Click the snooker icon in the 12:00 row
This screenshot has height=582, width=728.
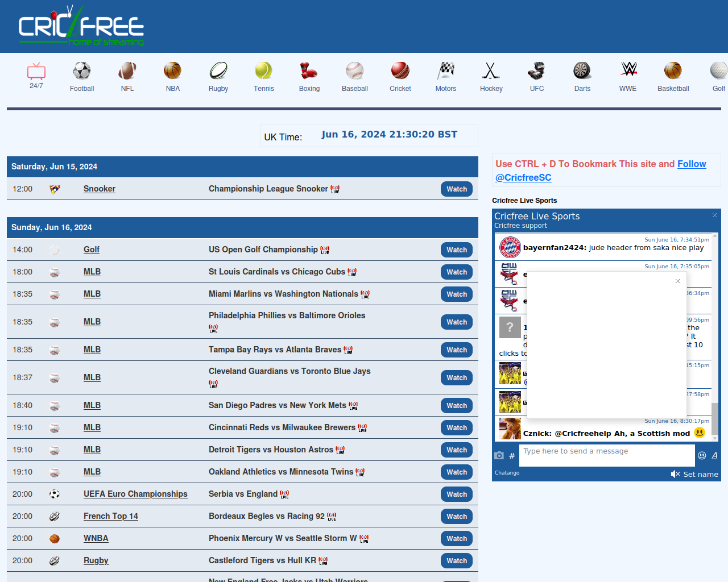click(55, 189)
